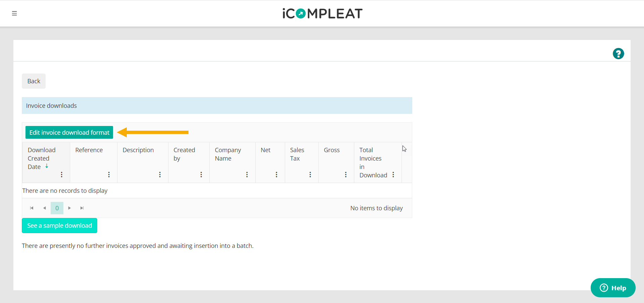
Task: Click See a sample download button
Action: click(x=60, y=226)
